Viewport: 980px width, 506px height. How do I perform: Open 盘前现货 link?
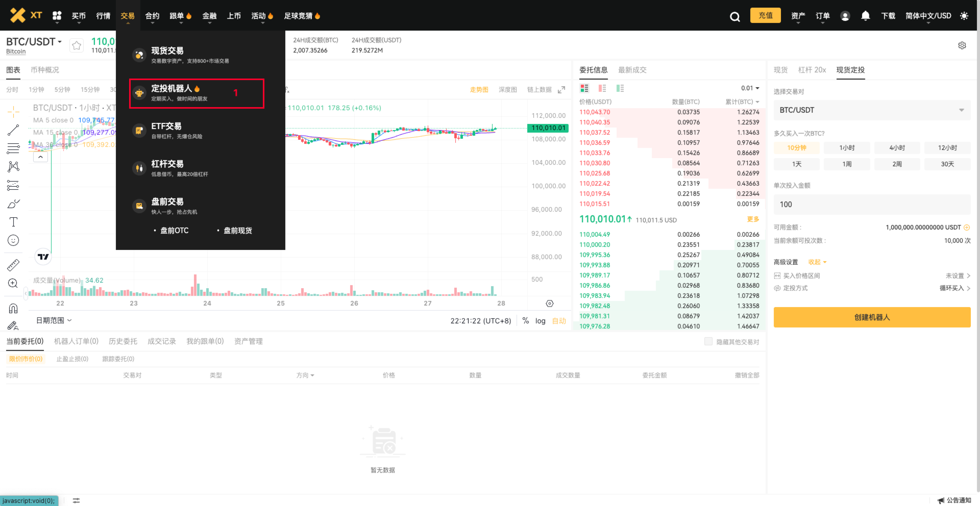tap(237, 231)
